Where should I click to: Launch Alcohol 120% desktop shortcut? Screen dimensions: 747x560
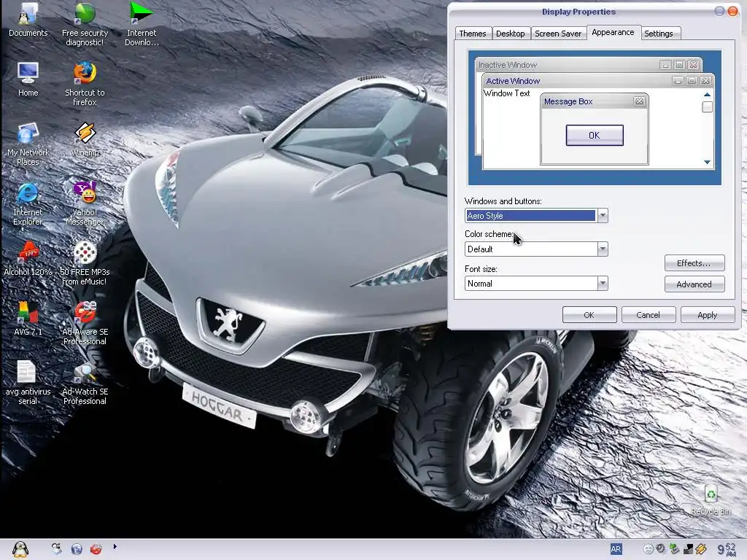coord(28,259)
